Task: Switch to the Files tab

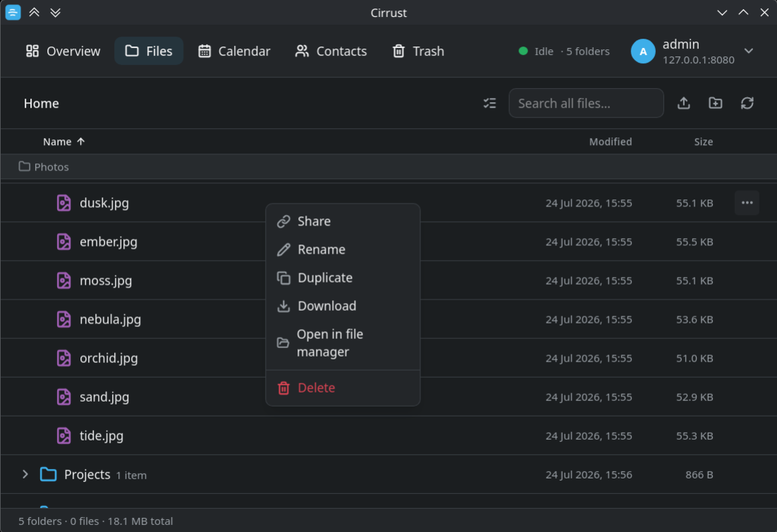Action: coord(149,51)
